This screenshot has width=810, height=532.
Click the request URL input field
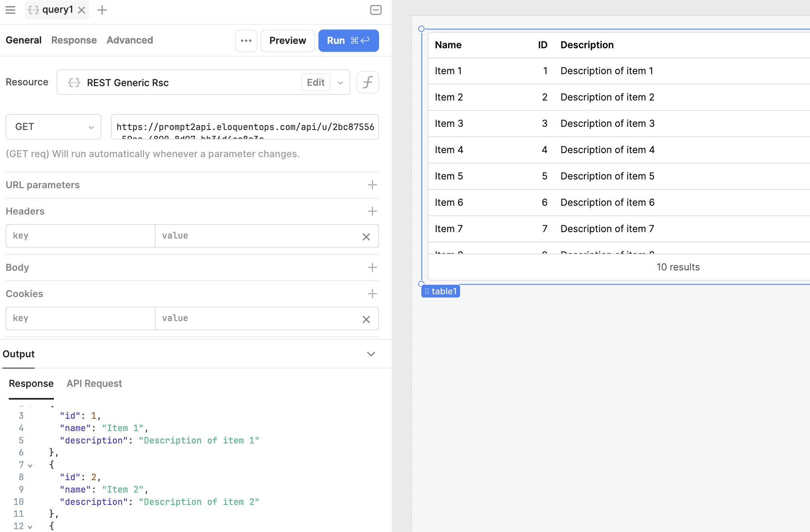coord(245,127)
